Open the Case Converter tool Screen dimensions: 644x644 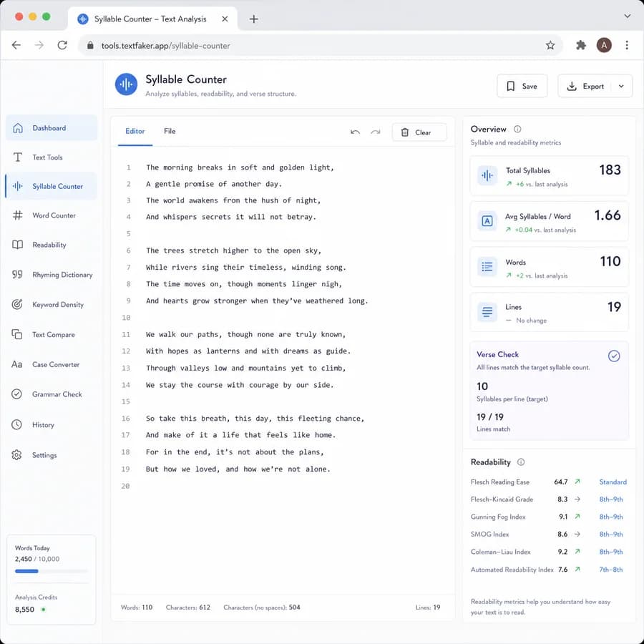tap(52, 364)
